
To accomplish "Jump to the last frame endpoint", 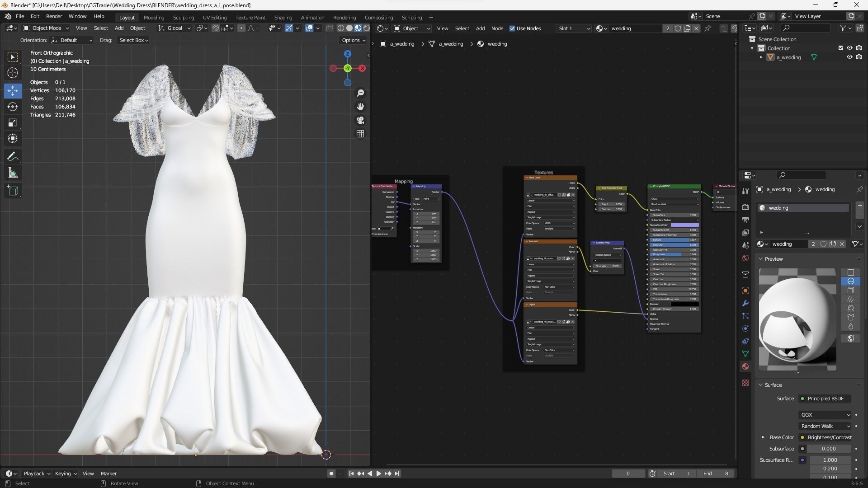I will pyautogui.click(x=397, y=474).
